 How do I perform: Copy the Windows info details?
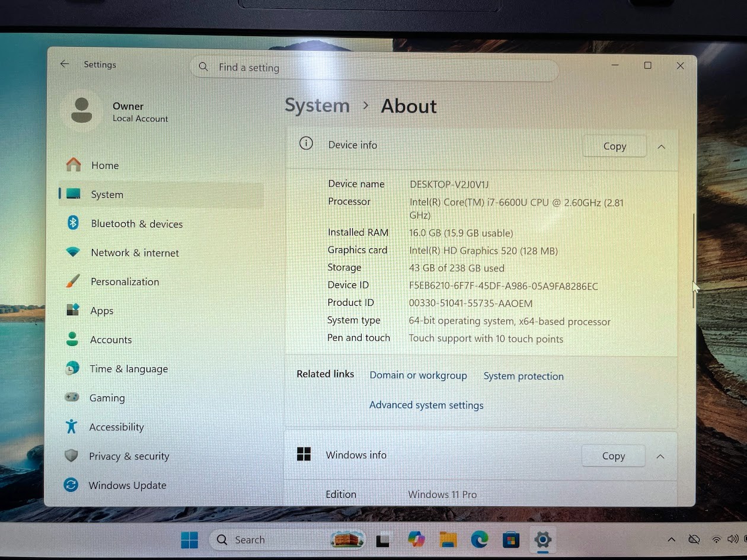(x=613, y=456)
